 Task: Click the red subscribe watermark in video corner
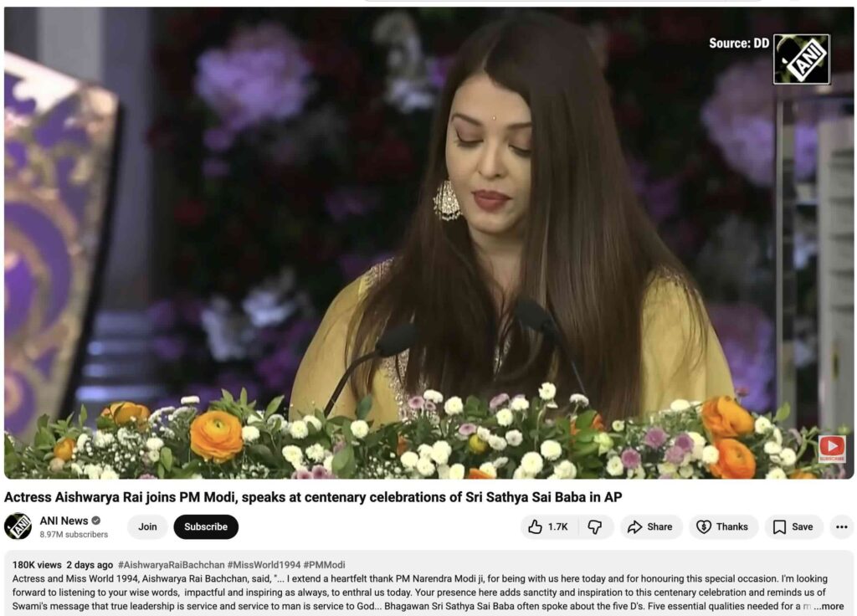pyautogui.click(x=831, y=449)
